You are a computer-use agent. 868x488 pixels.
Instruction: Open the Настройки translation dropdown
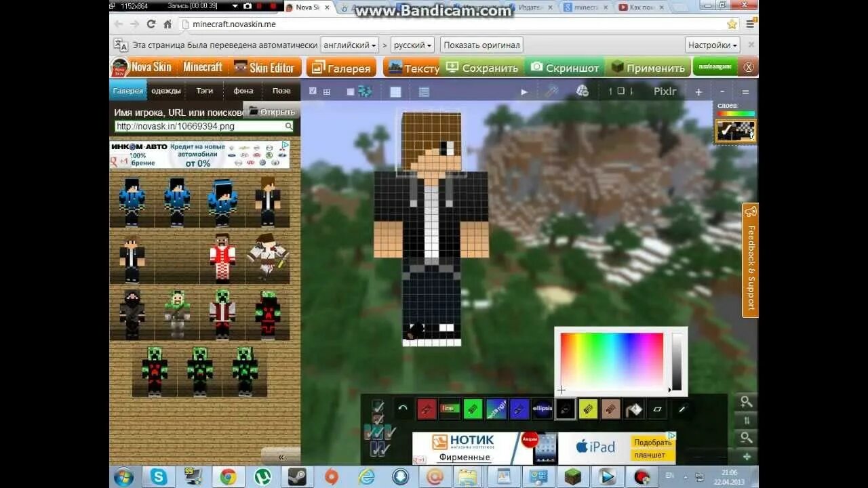[712, 45]
